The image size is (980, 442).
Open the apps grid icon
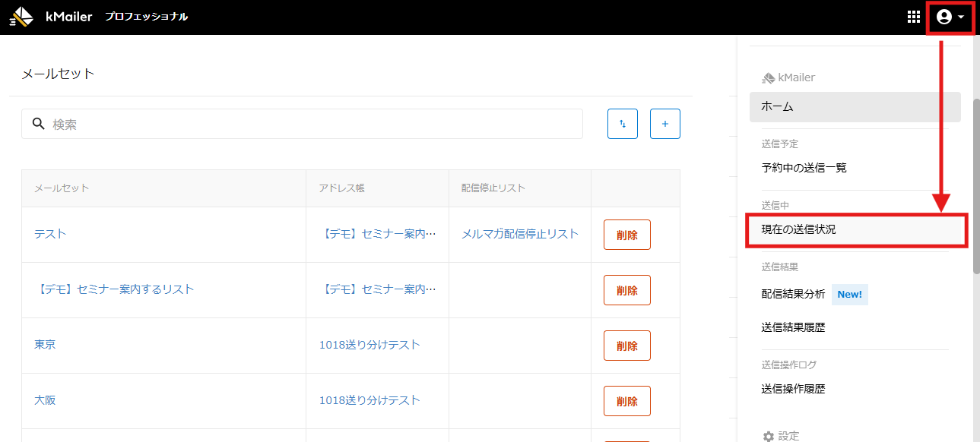click(914, 17)
